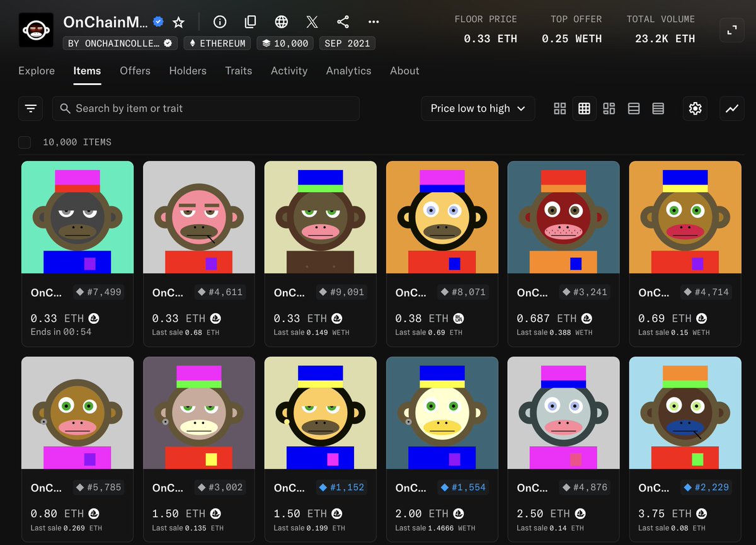Open monkey thumbnail with mint green background

point(77,217)
